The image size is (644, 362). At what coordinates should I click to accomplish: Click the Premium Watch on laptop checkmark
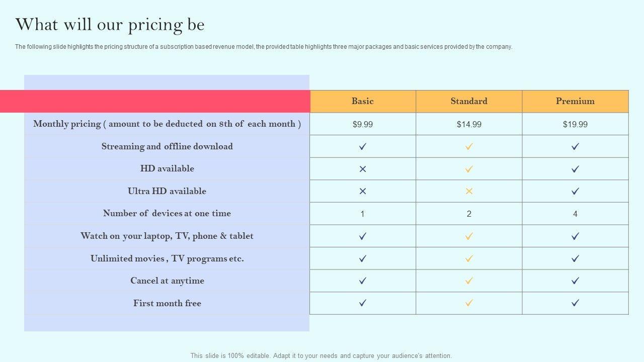pos(575,236)
